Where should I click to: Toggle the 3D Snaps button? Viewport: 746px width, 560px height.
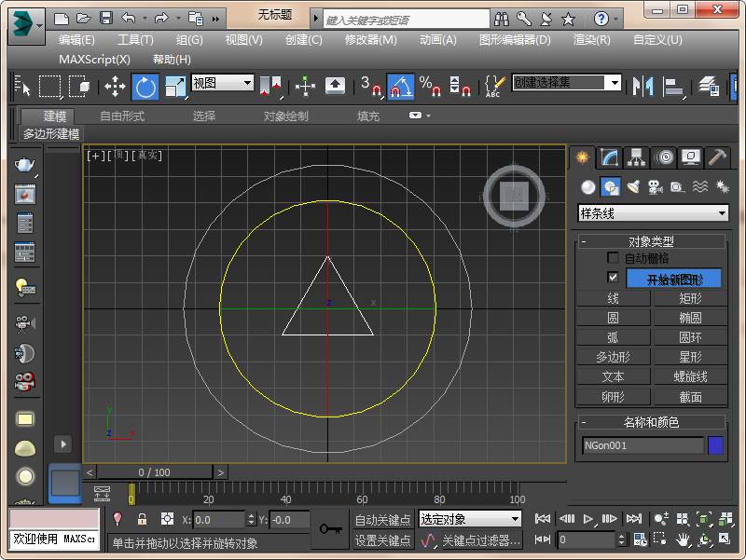tap(370, 87)
